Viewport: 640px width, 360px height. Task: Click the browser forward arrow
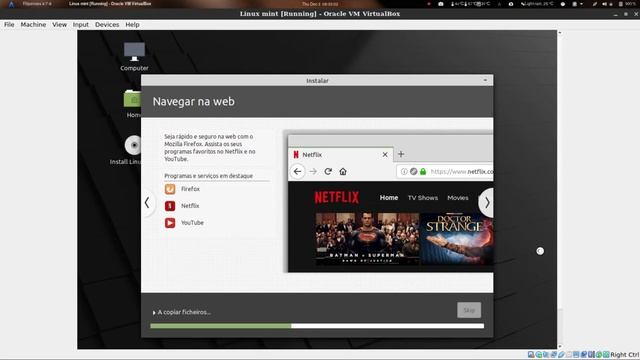[313, 171]
